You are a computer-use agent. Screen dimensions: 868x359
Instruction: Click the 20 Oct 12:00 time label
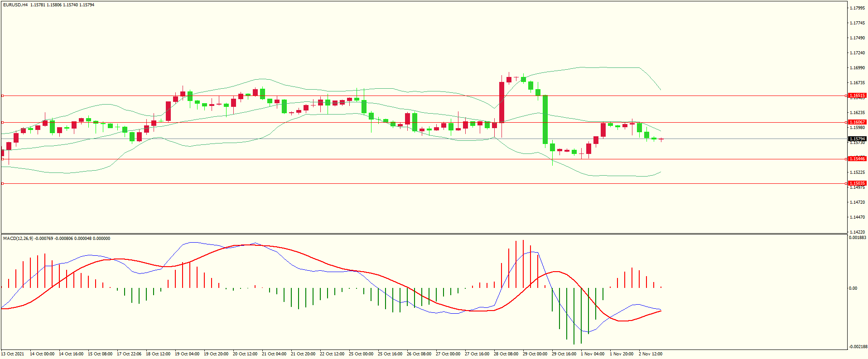tap(245, 354)
